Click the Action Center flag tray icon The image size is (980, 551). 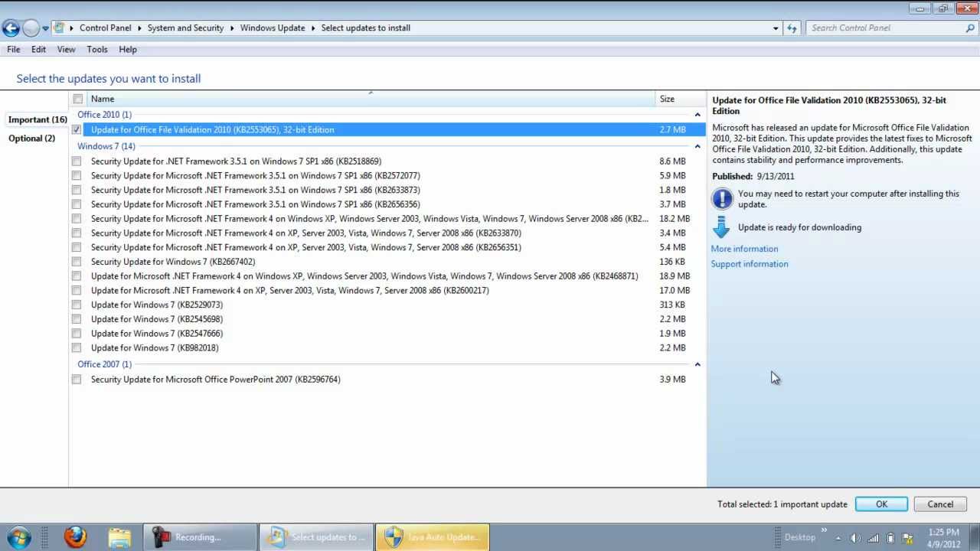[x=908, y=538]
